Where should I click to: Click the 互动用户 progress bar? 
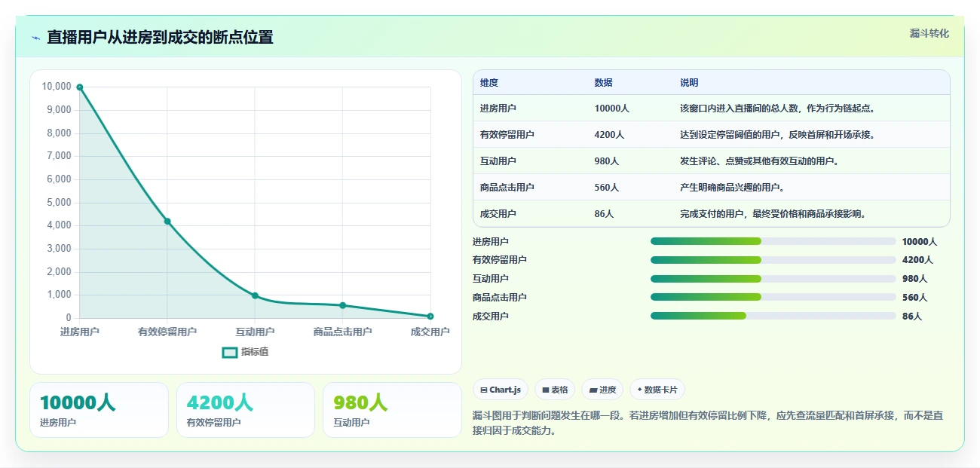pos(773,279)
